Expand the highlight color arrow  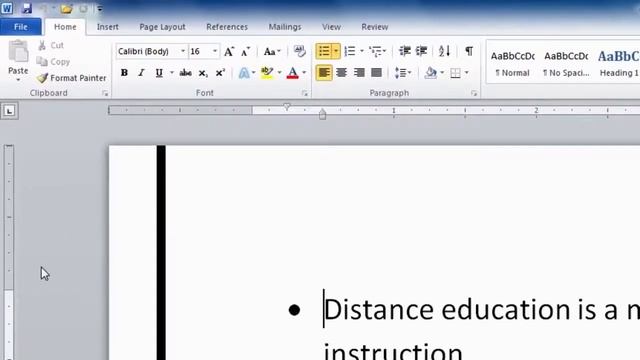(280, 73)
